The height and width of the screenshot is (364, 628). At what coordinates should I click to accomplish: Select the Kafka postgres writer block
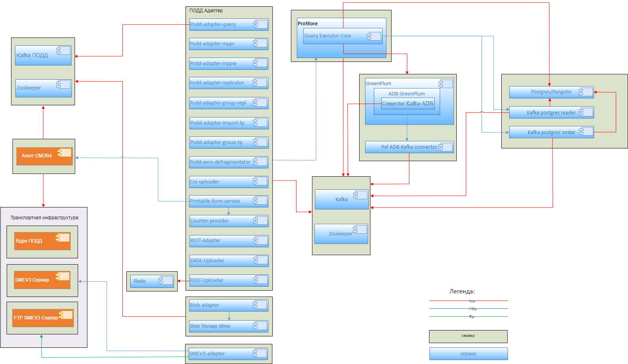coord(551,133)
